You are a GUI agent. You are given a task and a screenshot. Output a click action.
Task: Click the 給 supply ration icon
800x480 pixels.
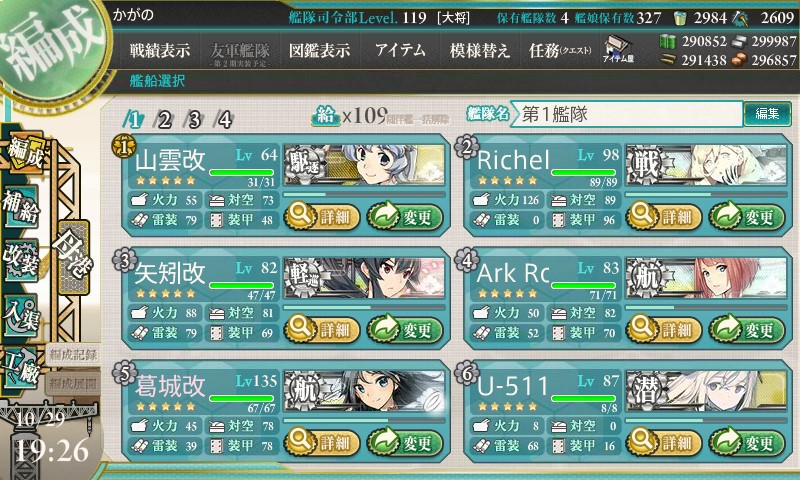(326, 116)
